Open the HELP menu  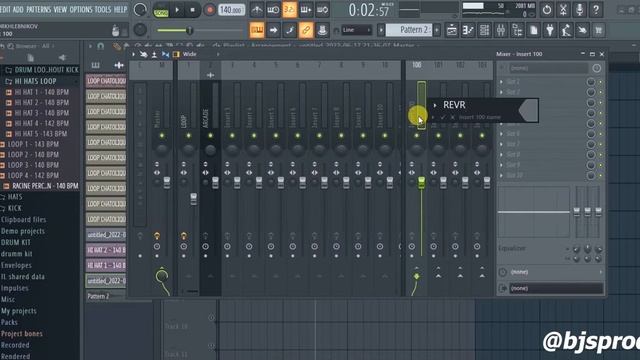[x=120, y=9]
